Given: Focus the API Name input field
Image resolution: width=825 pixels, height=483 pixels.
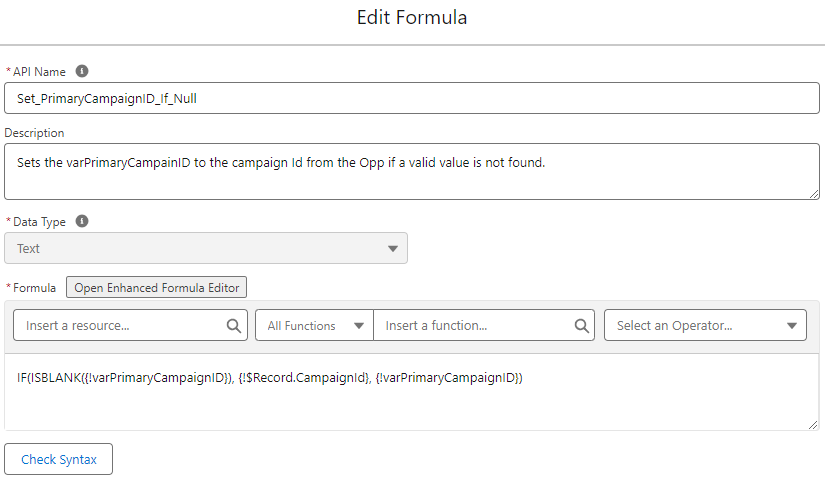Looking at the screenshot, I should [412, 98].
